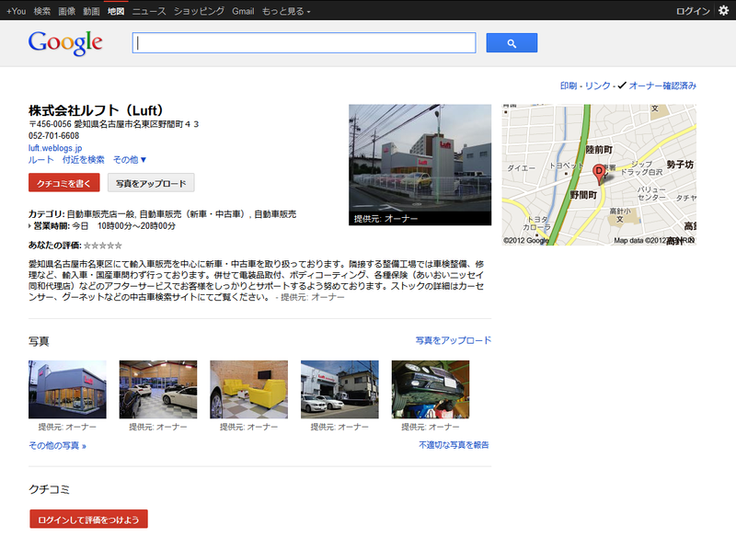
Task: Click the red クチコミを書く button
Action: (x=63, y=183)
